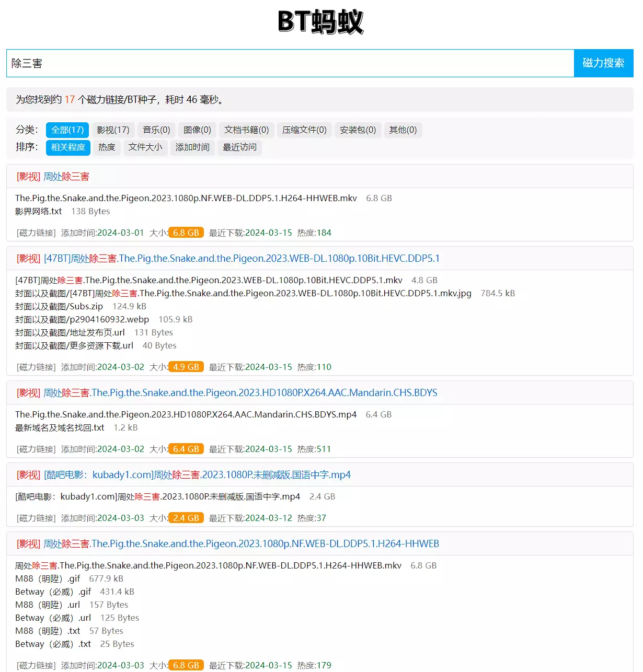Choose the 文档书籍(0) category filter
The height and width of the screenshot is (672, 643).
tap(246, 130)
